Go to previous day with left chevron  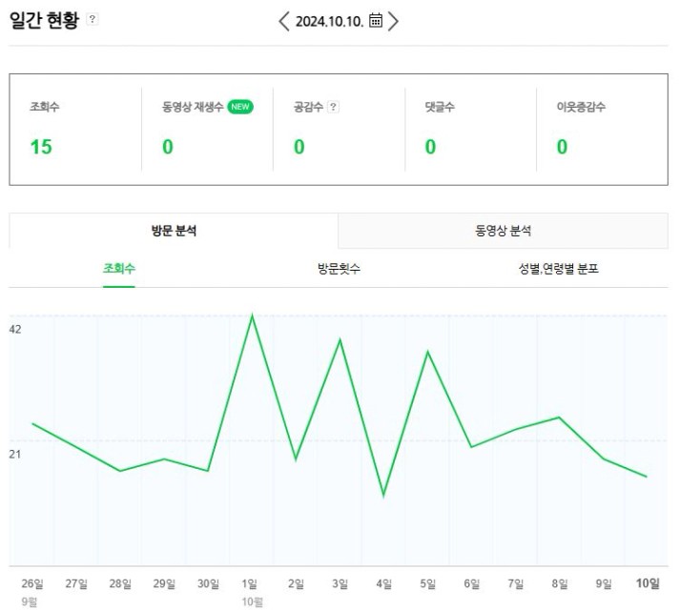(x=284, y=21)
